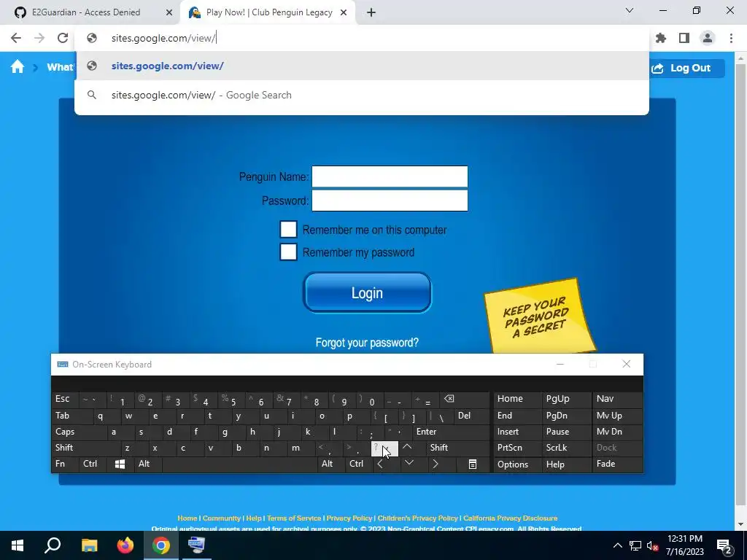
Task: Click Enter key on On-Screen Keyboard
Action: 451,432
